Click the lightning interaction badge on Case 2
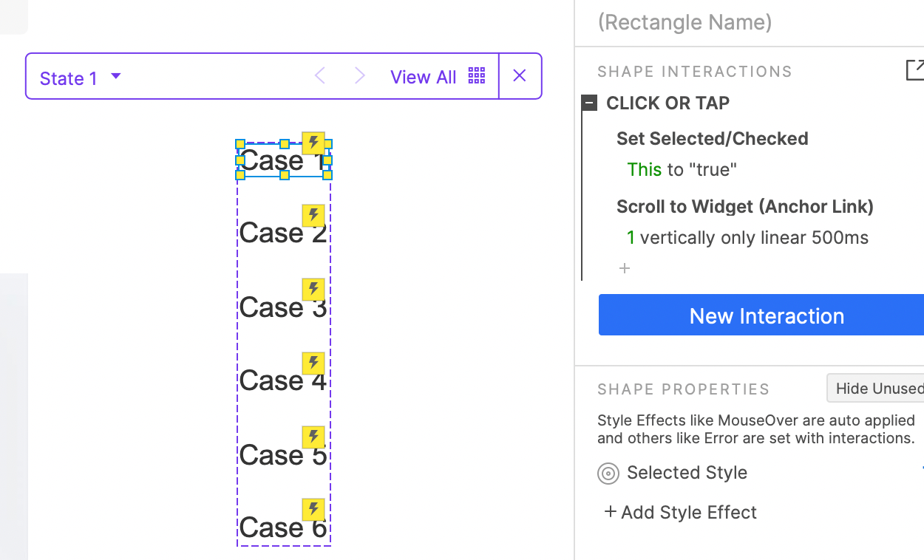924x560 pixels. coord(313,216)
